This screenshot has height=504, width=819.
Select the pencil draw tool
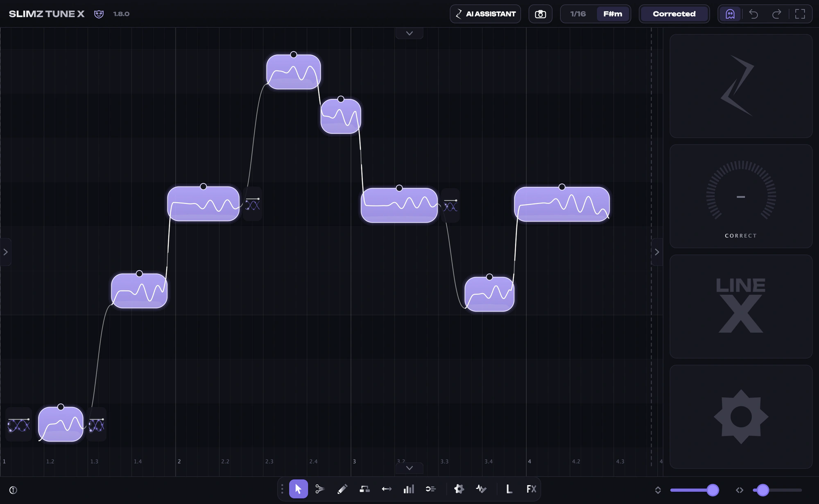pyautogui.click(x=342, y=489)
